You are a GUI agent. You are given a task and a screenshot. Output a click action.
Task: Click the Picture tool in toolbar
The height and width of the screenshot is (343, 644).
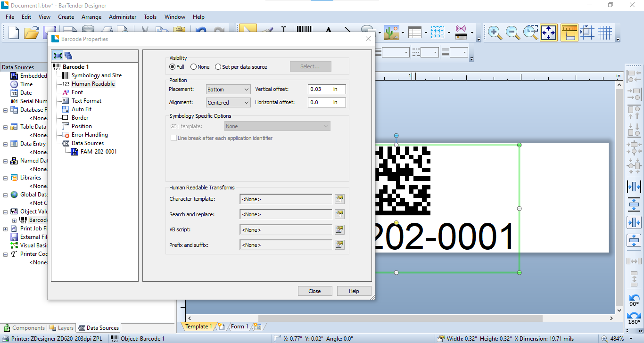[x=392, y=33]
